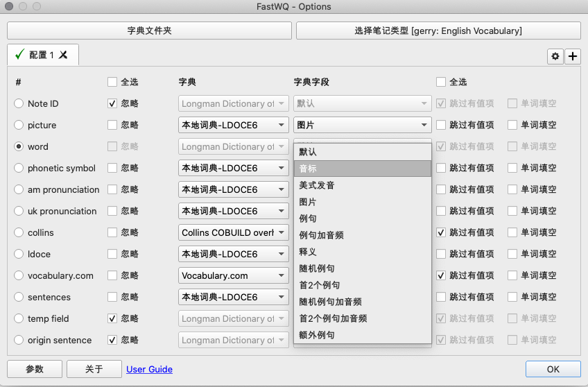Image resolution: width=588 pixels, height=387 pixels.
Task: Uncheck 忽略 for temp field row
Action: click(x=112, y=318)
